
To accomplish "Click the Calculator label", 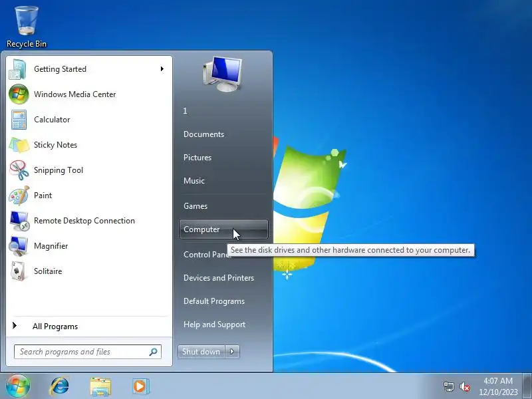I will point(52,120).
